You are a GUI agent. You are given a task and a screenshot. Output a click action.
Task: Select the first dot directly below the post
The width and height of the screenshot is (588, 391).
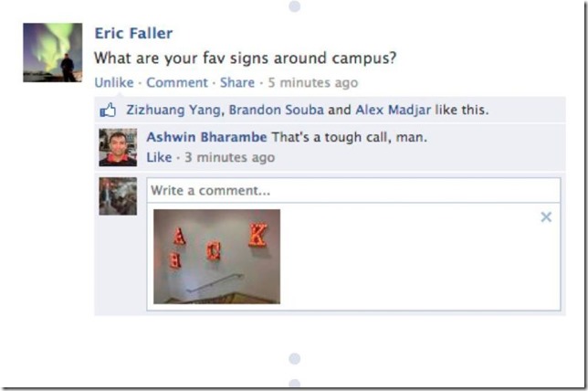click(294, 359)
